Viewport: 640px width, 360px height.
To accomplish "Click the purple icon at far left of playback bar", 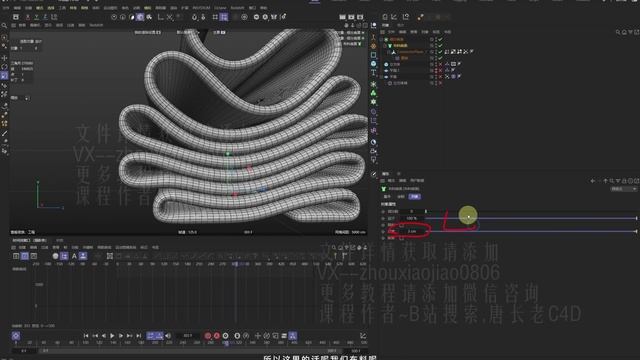I will (16, 336).
